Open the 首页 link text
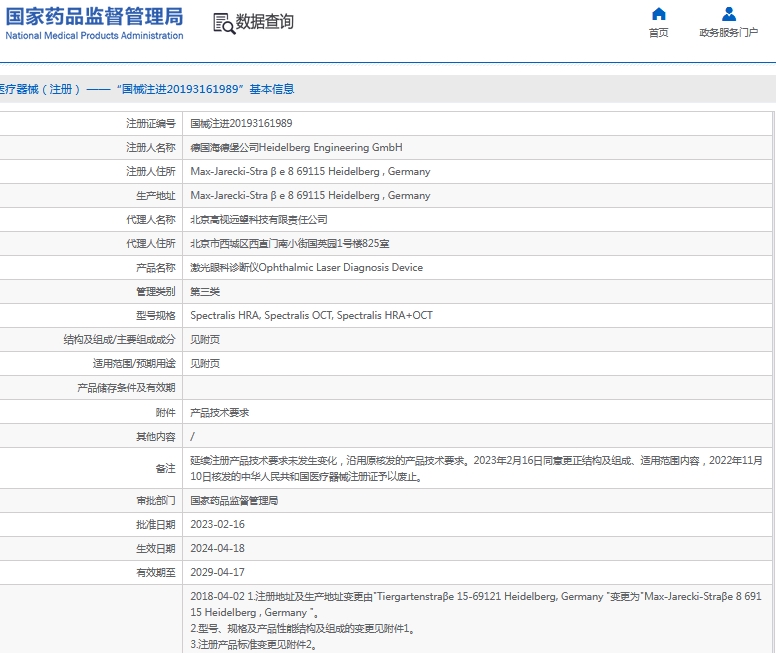Screen dimensions: 776x653 pos(659,33)
